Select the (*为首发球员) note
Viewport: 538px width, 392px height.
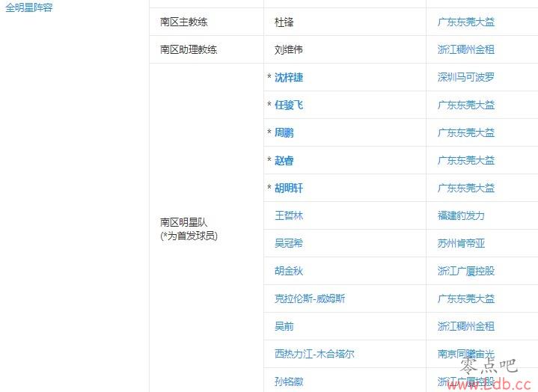(x=189, y=236)
